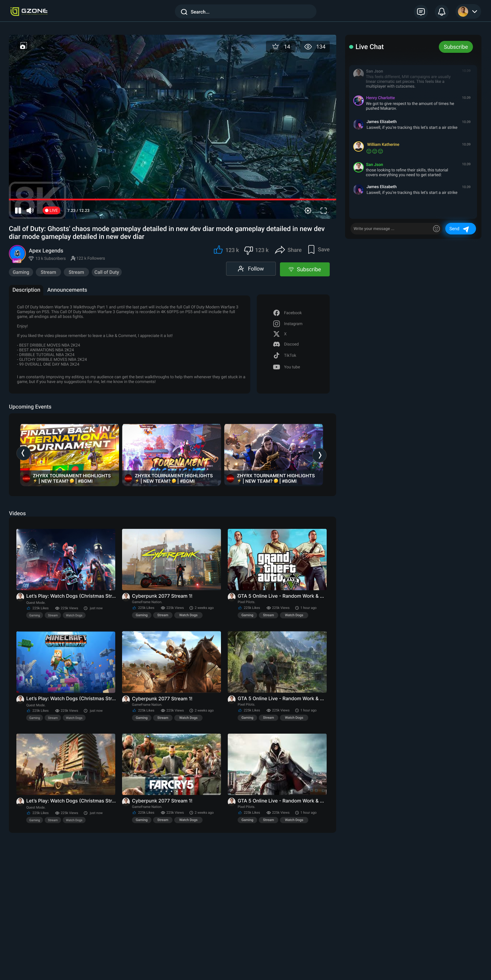The width and height of the screenshot is (491, 980).
Task: Open the messages icon in header
Action: point(420,12)
